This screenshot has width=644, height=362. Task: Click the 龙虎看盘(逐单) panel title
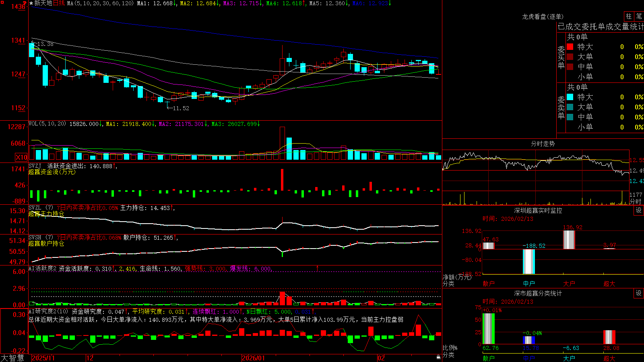click(543, 16)
